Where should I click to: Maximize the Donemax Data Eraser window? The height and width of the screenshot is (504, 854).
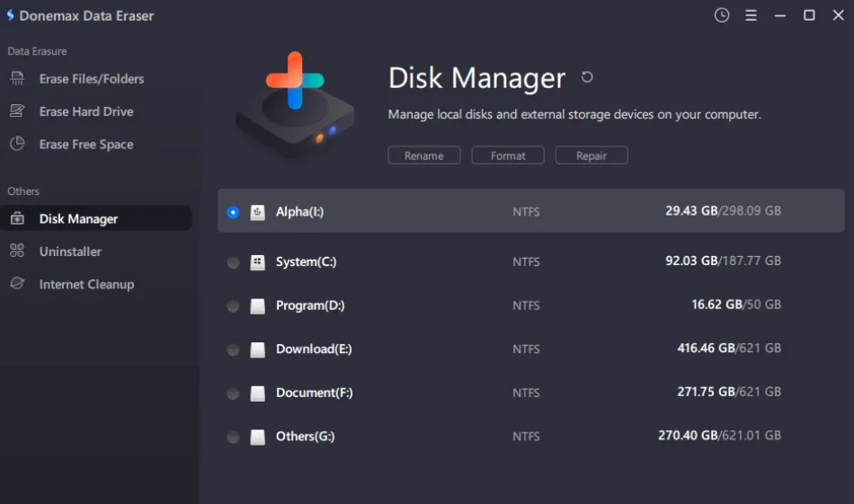click(x=809, y=15)
